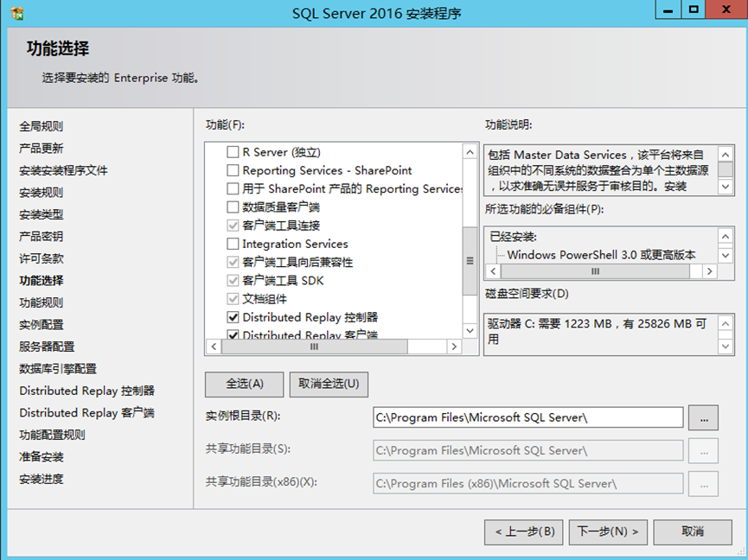
Task: Minimize the setup window
Action: 668,9
